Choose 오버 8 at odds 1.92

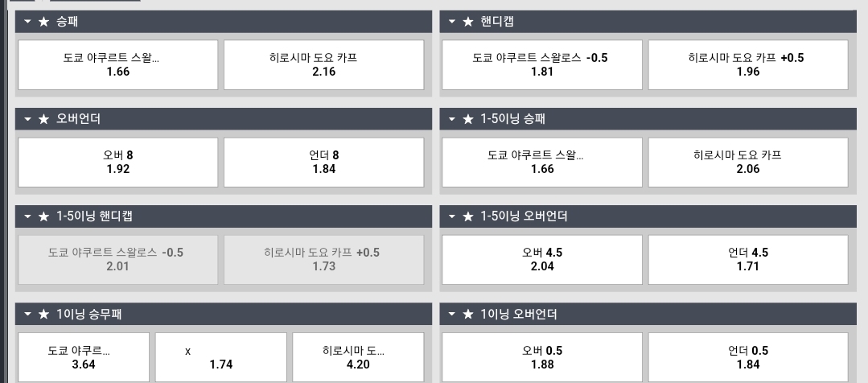(118, 163)
